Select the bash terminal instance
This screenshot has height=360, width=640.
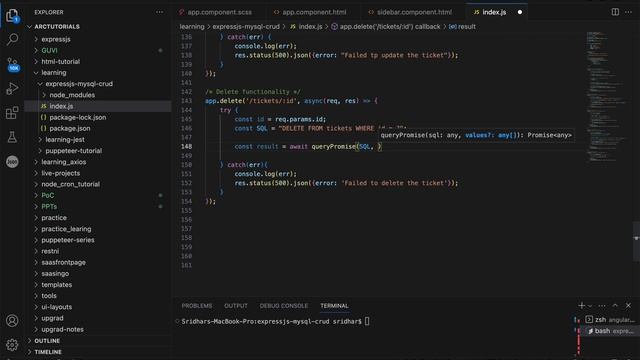point(609,331)
